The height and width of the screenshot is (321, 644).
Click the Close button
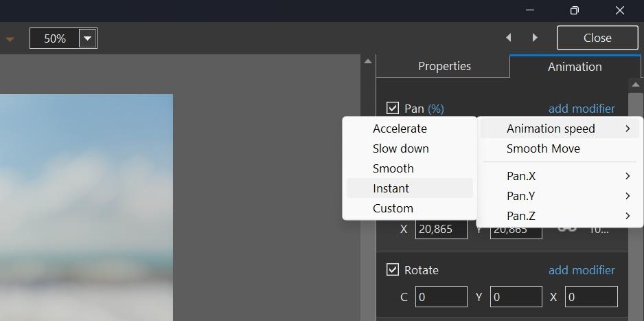tap(597, 38)
